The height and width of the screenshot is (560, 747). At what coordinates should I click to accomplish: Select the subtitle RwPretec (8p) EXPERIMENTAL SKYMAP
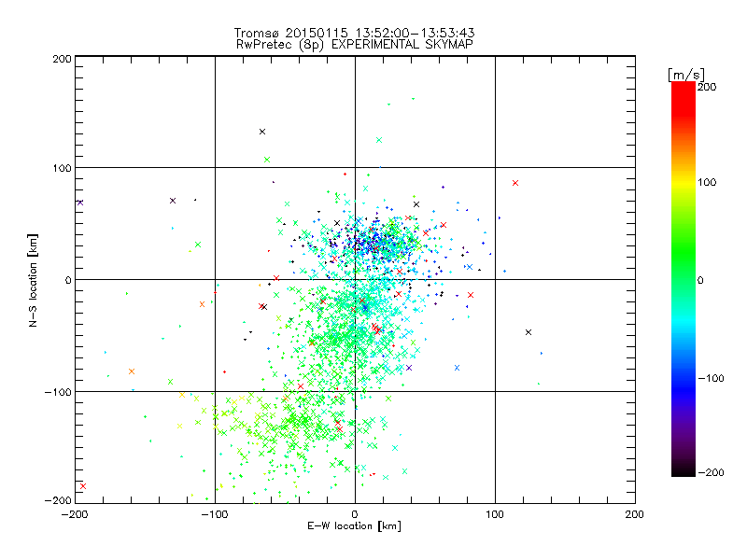point(355,45)
